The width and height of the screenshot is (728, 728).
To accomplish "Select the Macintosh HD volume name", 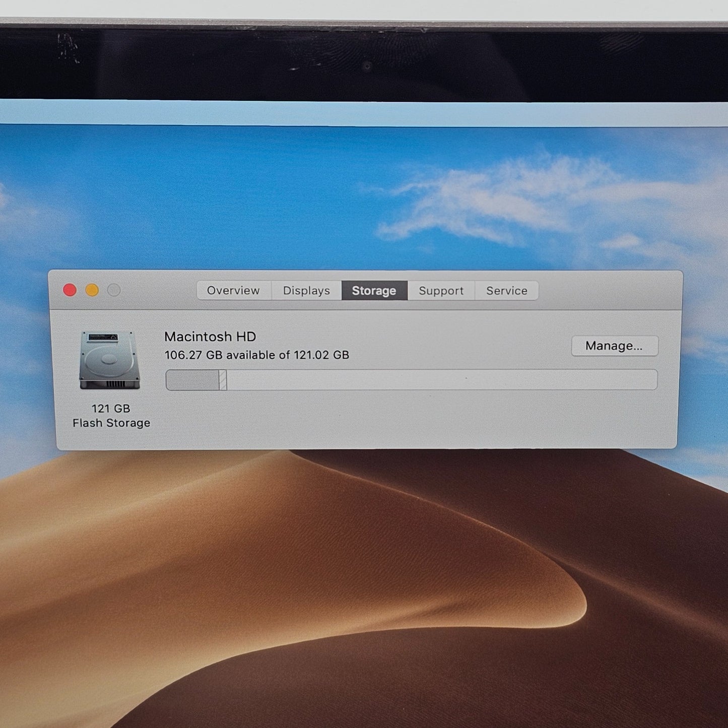I will pyautogui.click(x=210, y=337).
